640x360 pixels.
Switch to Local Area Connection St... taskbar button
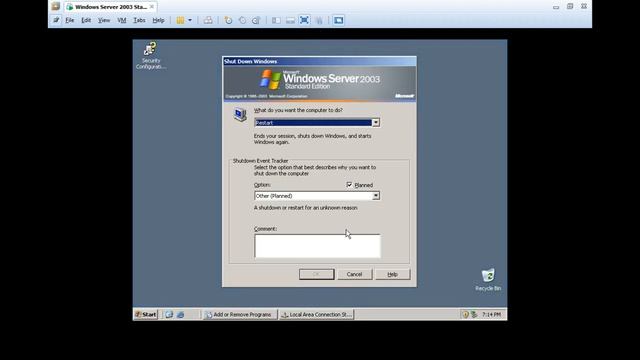click(317, 314)
